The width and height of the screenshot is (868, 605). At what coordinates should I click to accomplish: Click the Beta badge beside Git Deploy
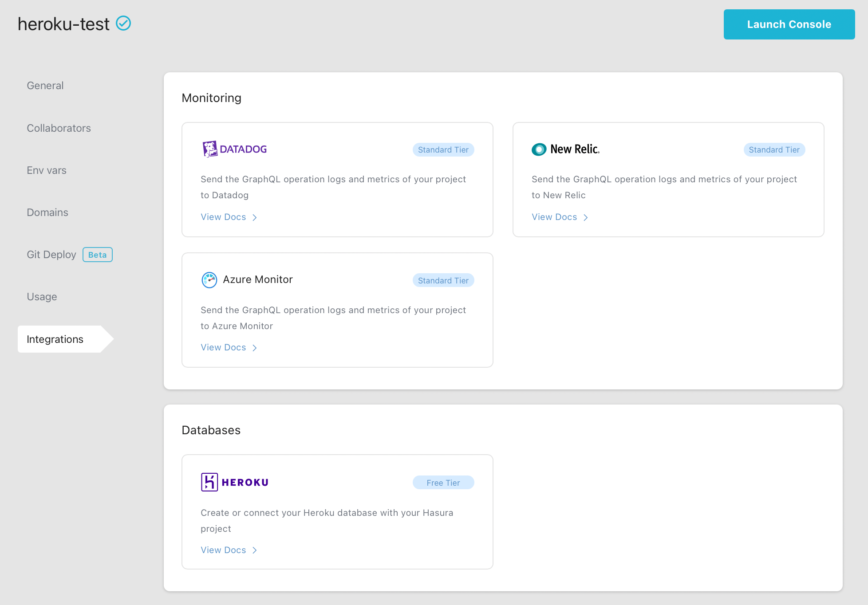[97, 255]
